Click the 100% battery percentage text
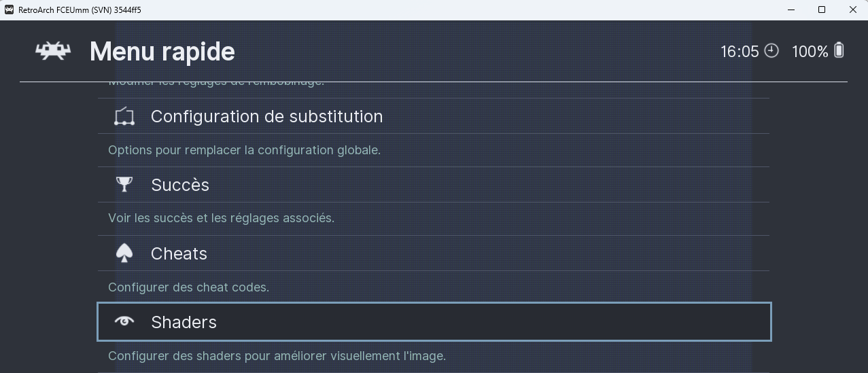Screen dimensions: 868x373 810,52
